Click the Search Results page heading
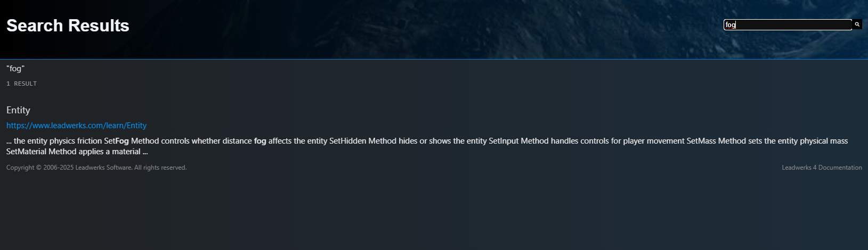Viewport: 868px width, 250px height. [x=68, y=26]
